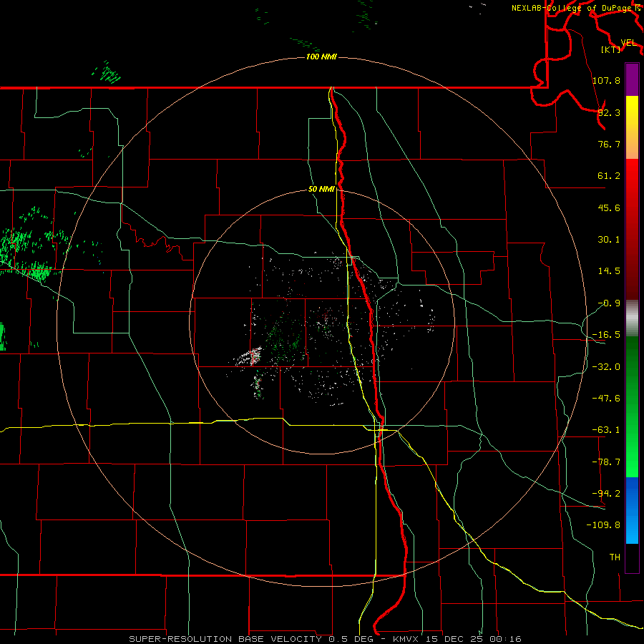644x644 pixels.
Task: Click the 107.8 velocity scale value
Action: [607, 80]
